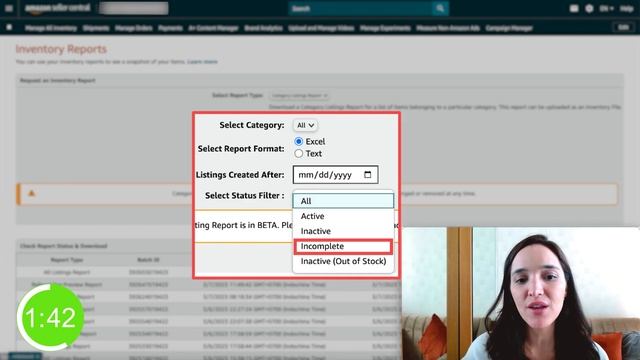
Task: Click the Check Report Status & Download heading
Action: (x=64, y=246)
